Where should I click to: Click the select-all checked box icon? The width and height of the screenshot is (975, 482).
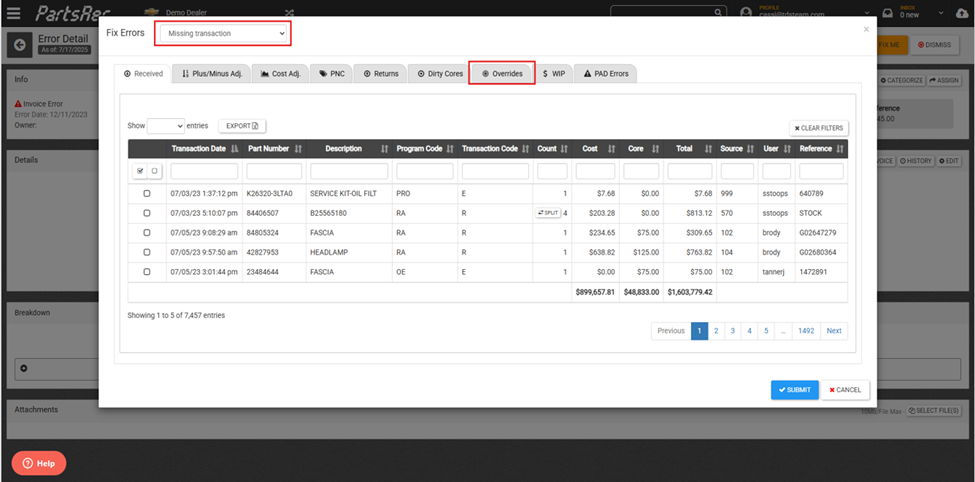pos(140,170)
